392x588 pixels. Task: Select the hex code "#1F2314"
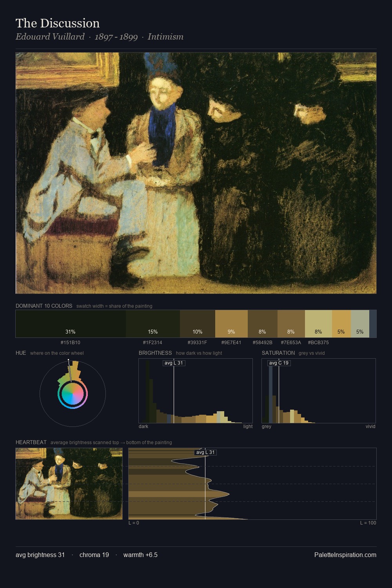tap(152, 342)
